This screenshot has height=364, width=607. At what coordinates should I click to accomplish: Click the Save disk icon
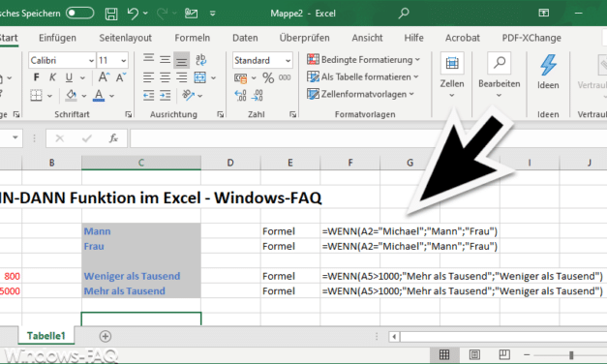111,14
